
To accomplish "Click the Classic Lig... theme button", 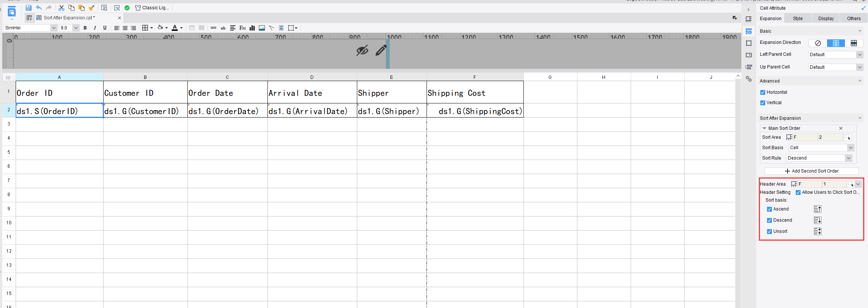I will click(x=152, y=8).
